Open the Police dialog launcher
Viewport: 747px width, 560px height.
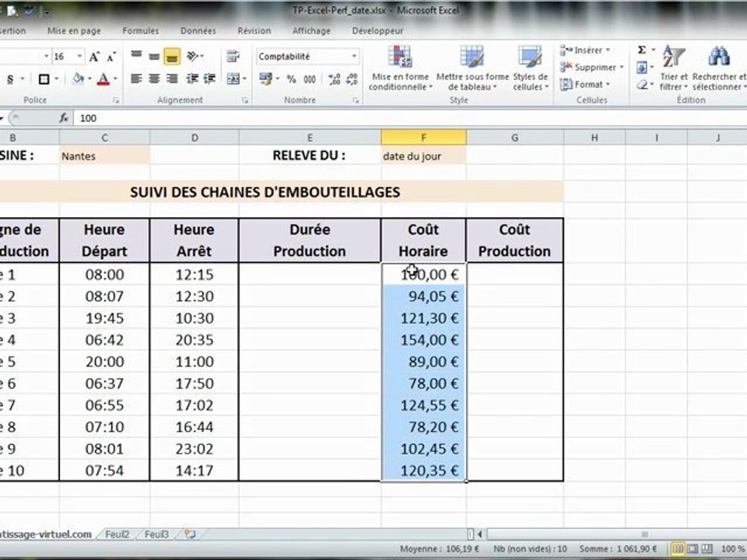coord(116,100)
